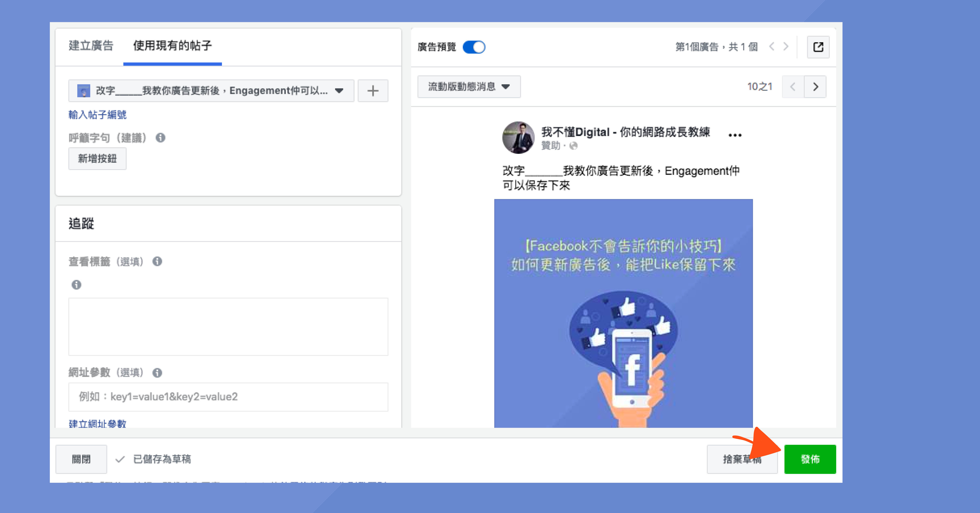Select the 使用現有的帖子 tab
The image size is (980, 513).
[x=172, y=46]
